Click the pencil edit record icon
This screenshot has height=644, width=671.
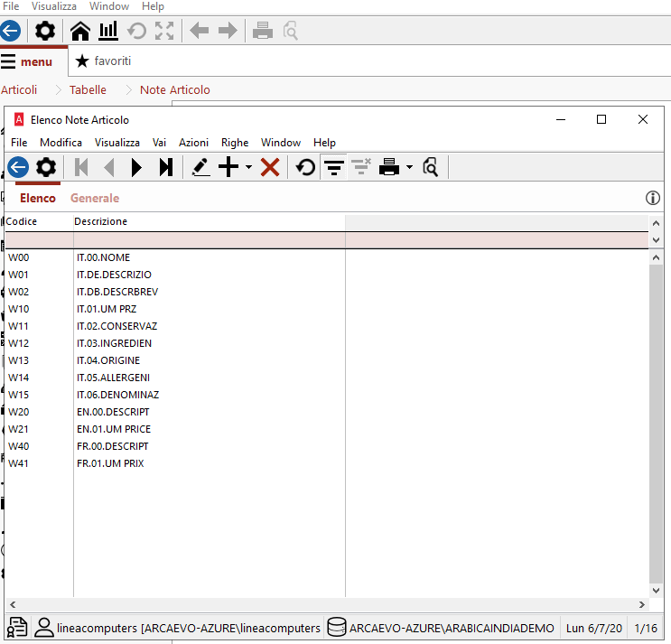(200, 167)
